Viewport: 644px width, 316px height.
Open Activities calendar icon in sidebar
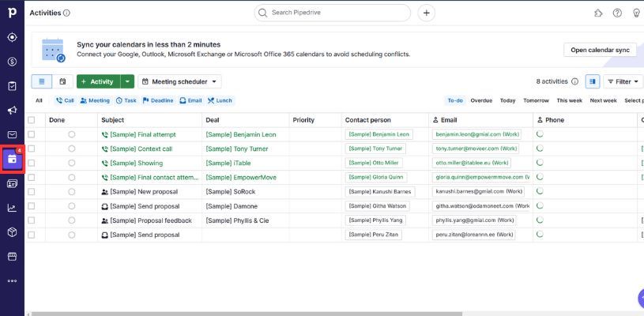13,159
